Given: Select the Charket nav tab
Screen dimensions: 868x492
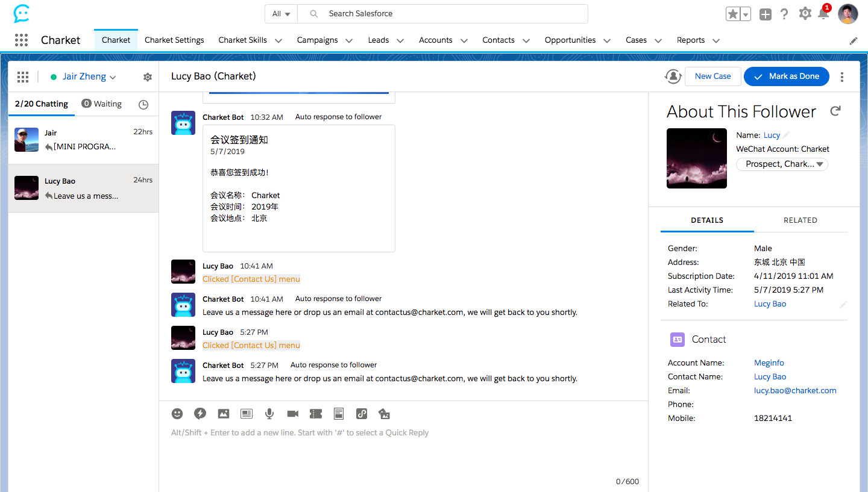Looking at the screenshot, I should point(116,40).
